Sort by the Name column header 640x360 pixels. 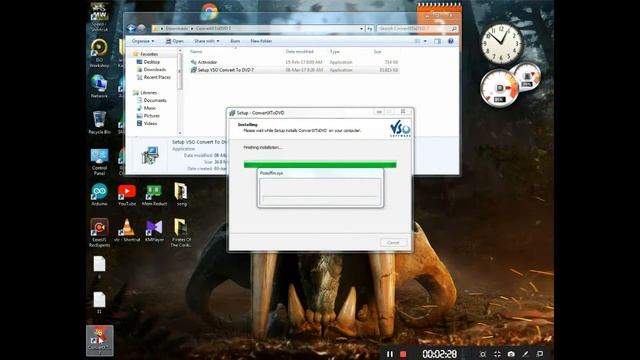(x=196, y=52)
